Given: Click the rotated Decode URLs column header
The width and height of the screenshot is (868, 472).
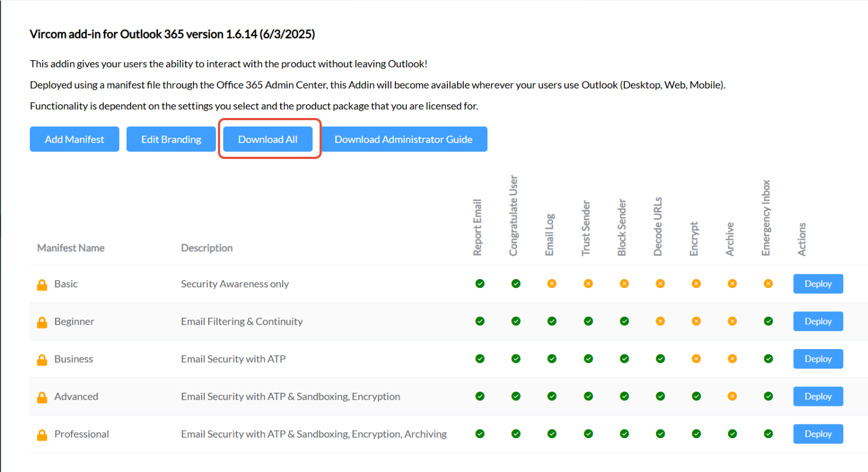Looking at the screenshot, I should tap(658, 226).
